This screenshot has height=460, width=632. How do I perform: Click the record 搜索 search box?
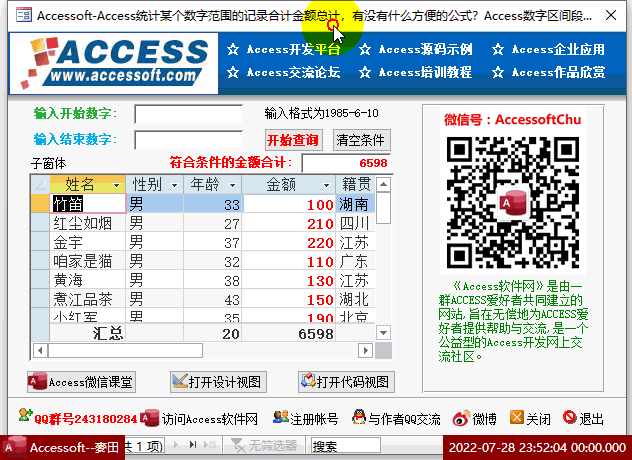coord(346,446)
